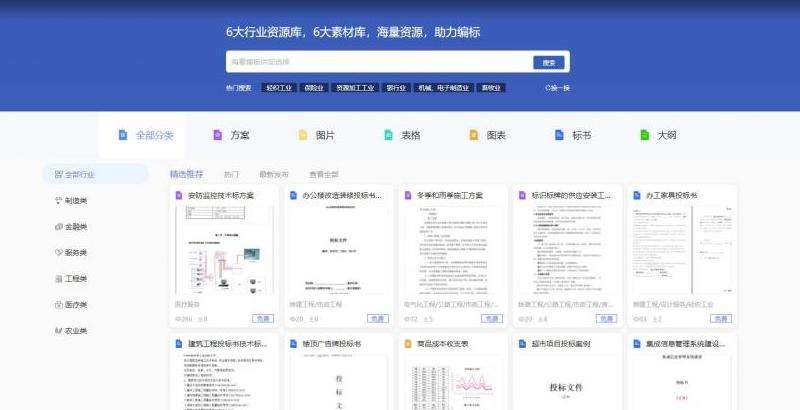Open 冬季和雨季施工方案 preview thumbnail
This screenshot has width=800, height=410.
[x=453, y=249]
